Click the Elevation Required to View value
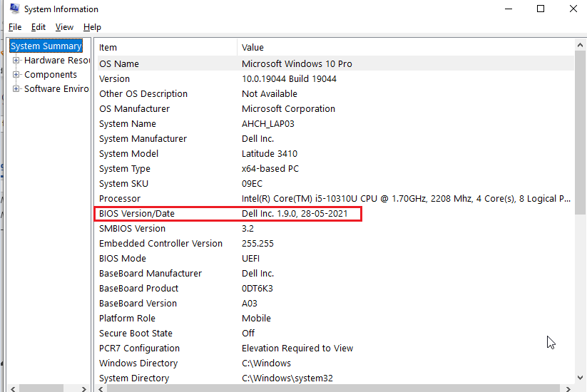 point(297,349)
